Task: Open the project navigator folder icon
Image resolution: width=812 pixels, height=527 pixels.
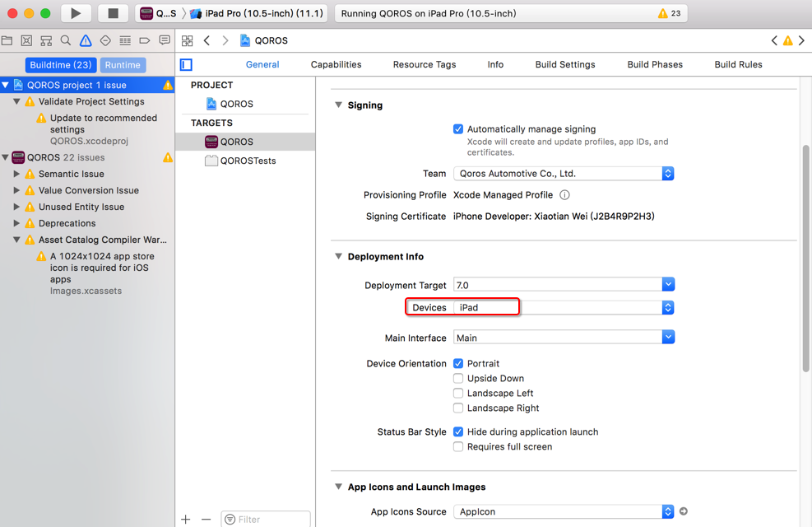Action: pyautogui.click(x=7, y=40)
